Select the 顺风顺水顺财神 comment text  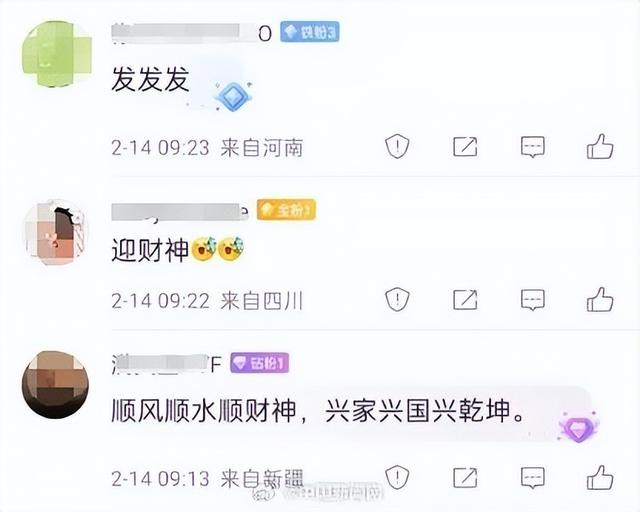pyautogui.click(x=318, y=410)
